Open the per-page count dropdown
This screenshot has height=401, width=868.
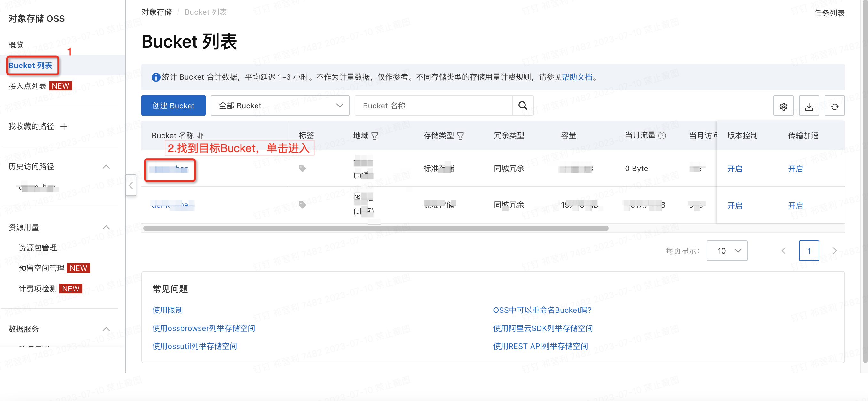pos(727,250)
